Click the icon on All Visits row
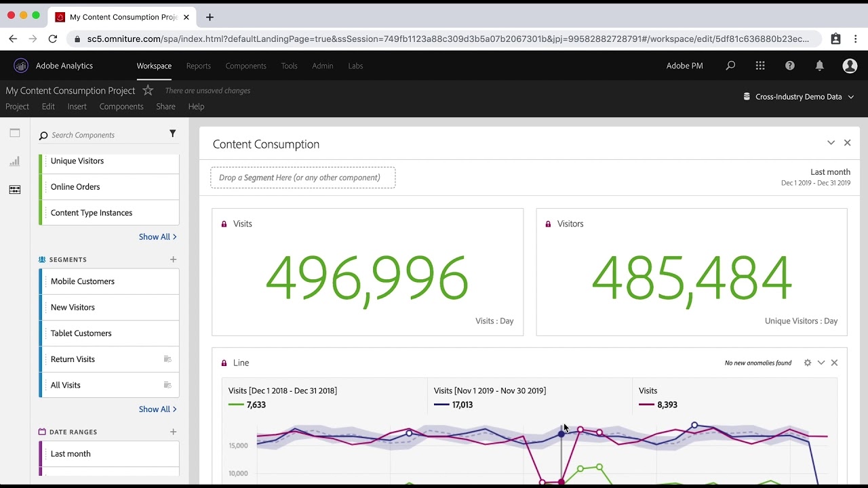The width and height of the screenshot is (868, 488). pos(167,385)
